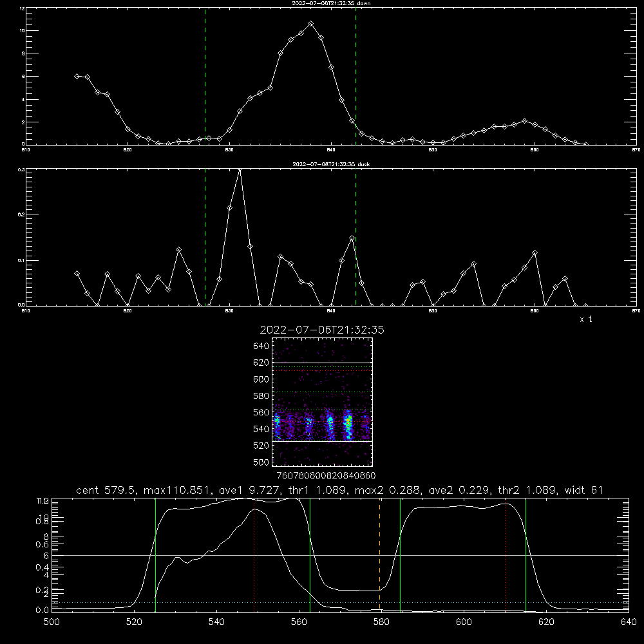Click the green vertical line at 525 in profile plot
This screenshot has width=644, height=644.
156,555
